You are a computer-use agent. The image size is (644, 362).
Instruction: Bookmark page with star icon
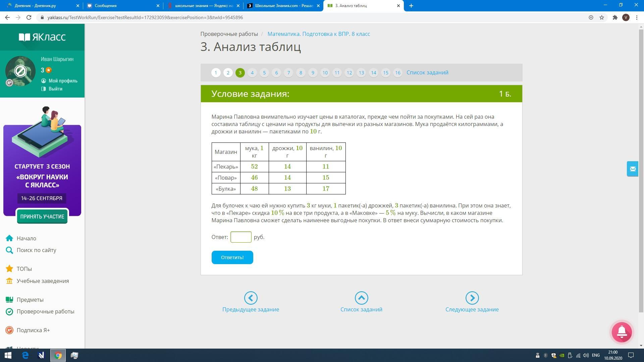[602, 17]
